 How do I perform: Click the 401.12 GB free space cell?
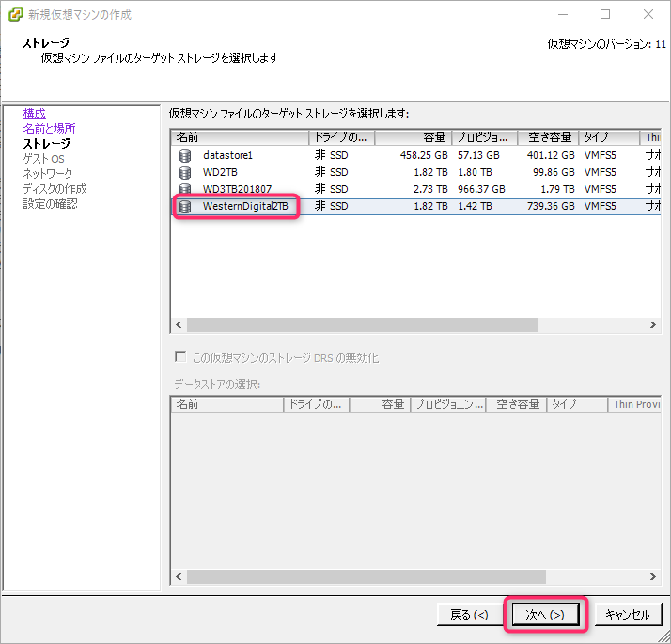click(x=551, y=155)
